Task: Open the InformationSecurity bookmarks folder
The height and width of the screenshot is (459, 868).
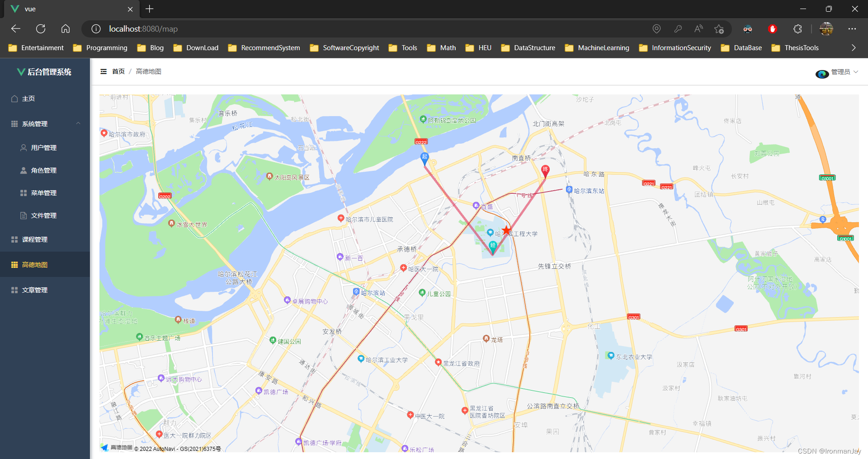Action: tap(675, 48)
